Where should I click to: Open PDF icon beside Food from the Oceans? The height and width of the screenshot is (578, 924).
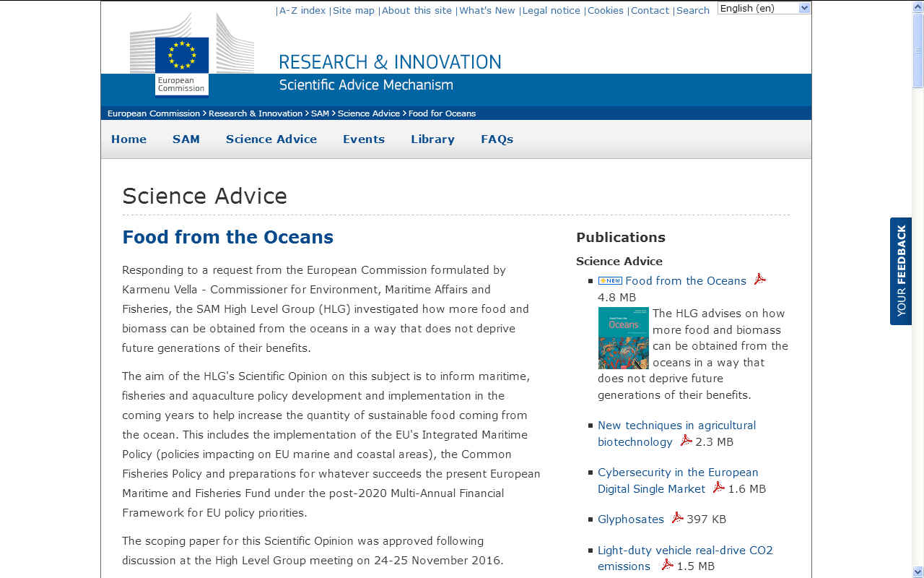759,280
